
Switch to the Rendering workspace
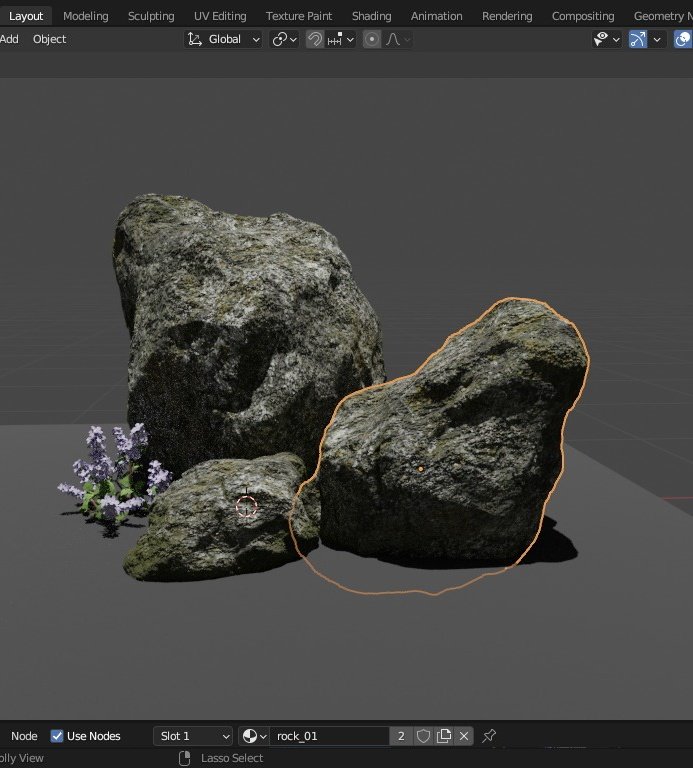pyautogui.click(x=507, y=16)
